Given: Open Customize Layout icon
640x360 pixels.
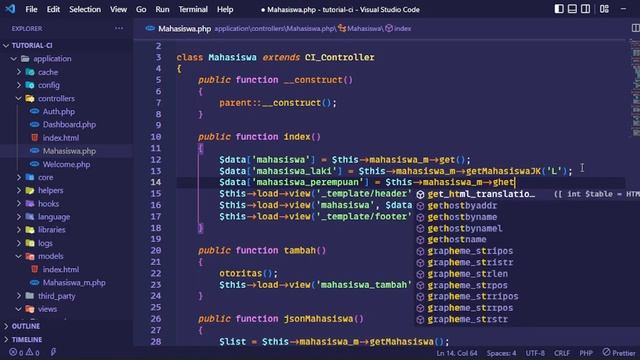Looking at the screenshot, I should 604,9.
